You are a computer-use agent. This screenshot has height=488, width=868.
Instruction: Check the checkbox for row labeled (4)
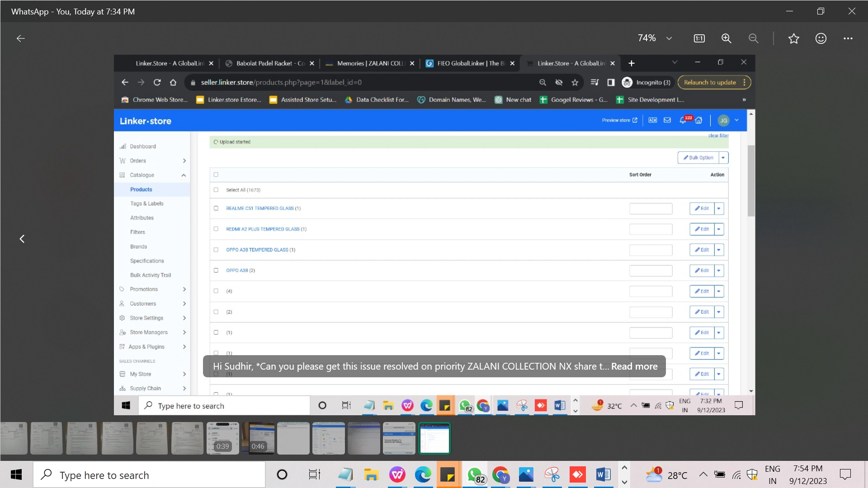pos(216,291)
